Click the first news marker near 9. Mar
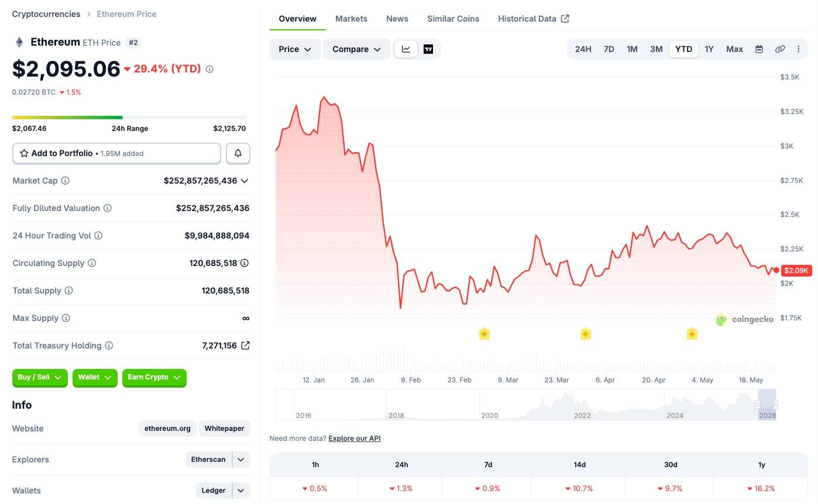 coord(484,334)
